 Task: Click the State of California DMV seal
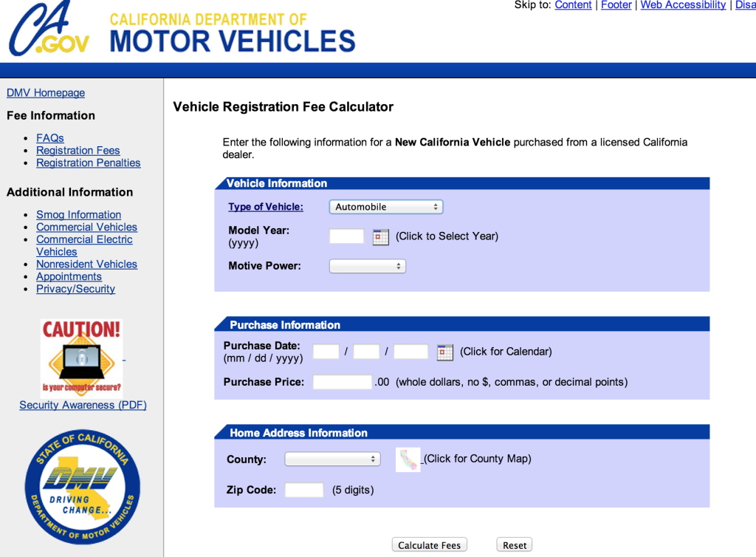click(83, 487)
